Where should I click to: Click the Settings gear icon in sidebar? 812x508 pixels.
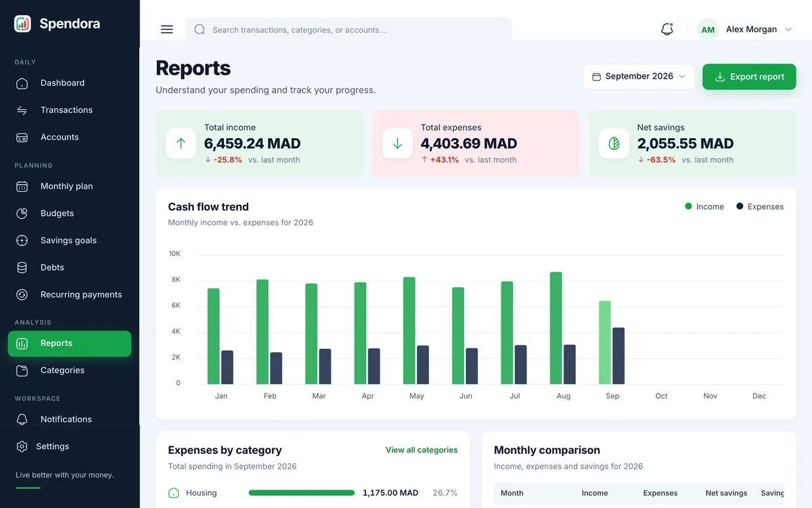(22, 446)
